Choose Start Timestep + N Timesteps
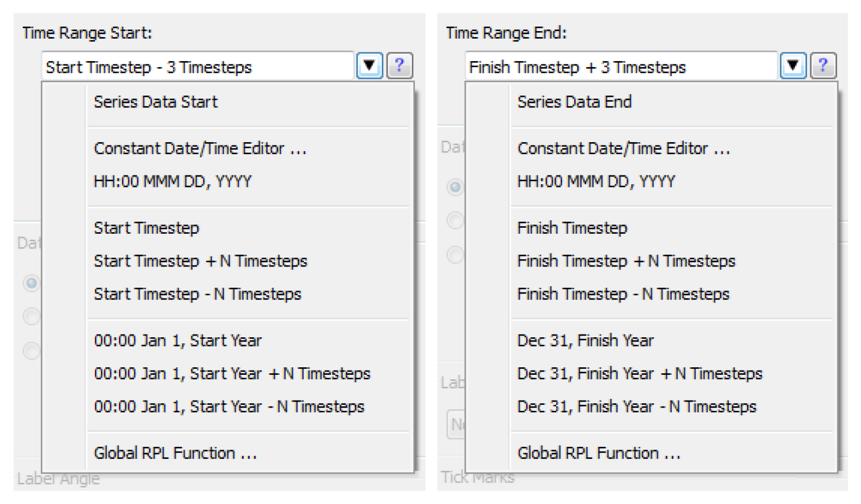The height and width of the screenshot is (504, 861). point(201,261)
